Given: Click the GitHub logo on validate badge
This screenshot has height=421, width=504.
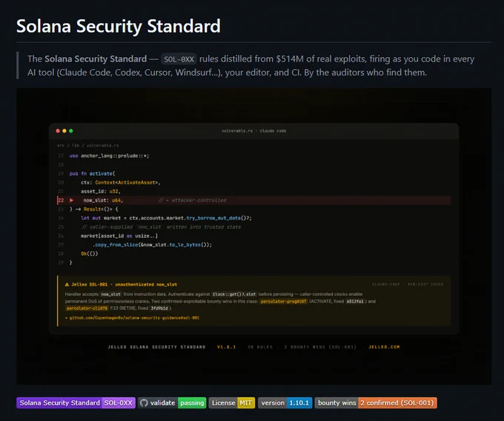Looking at the screenshot, I should (x=144, y=402).
